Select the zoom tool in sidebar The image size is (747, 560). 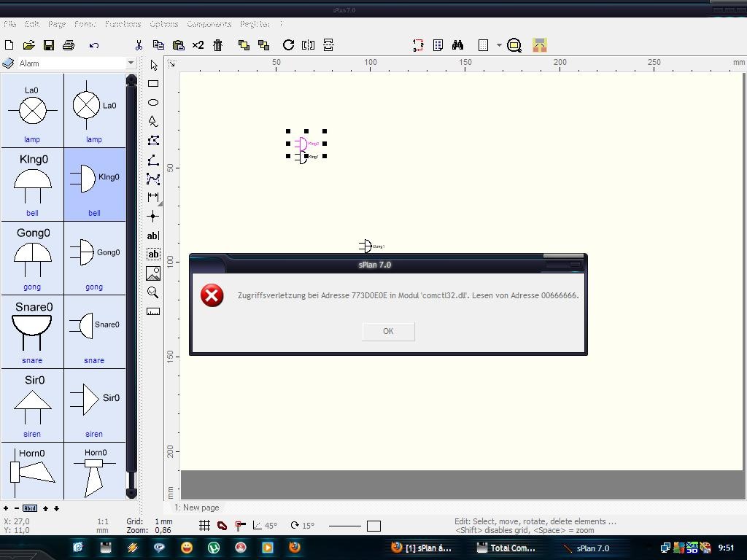tap(153, 292)
